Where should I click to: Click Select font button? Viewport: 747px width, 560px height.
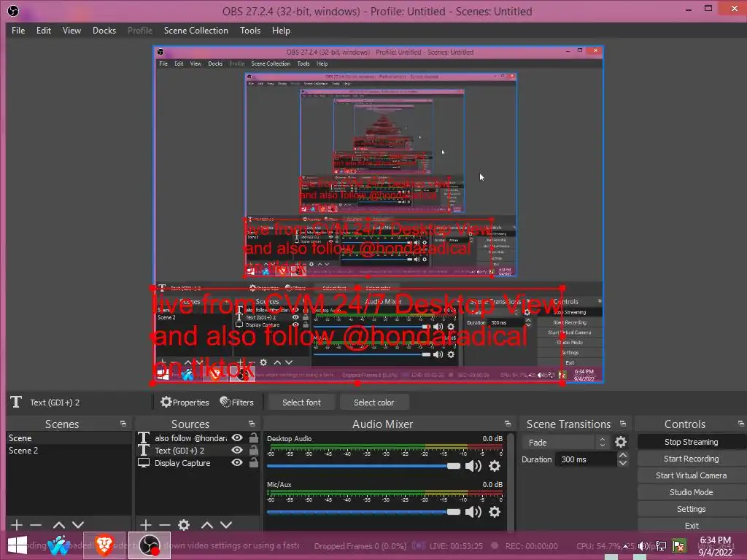pyautogui.click(x=301, y=402)
